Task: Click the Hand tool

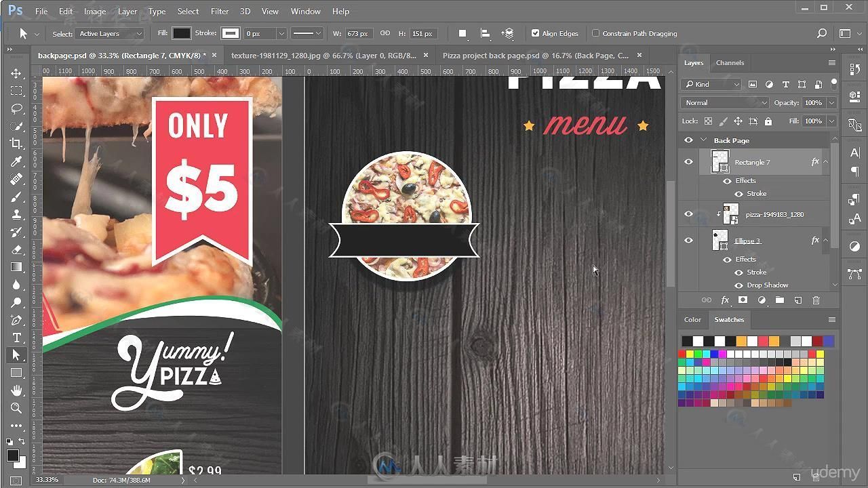Action: coord(16,390)
